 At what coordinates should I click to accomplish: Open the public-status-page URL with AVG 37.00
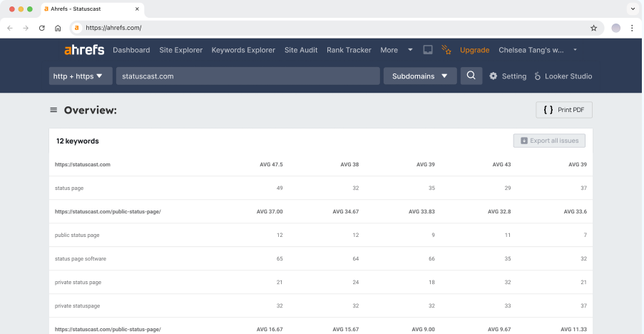(108, 211)
